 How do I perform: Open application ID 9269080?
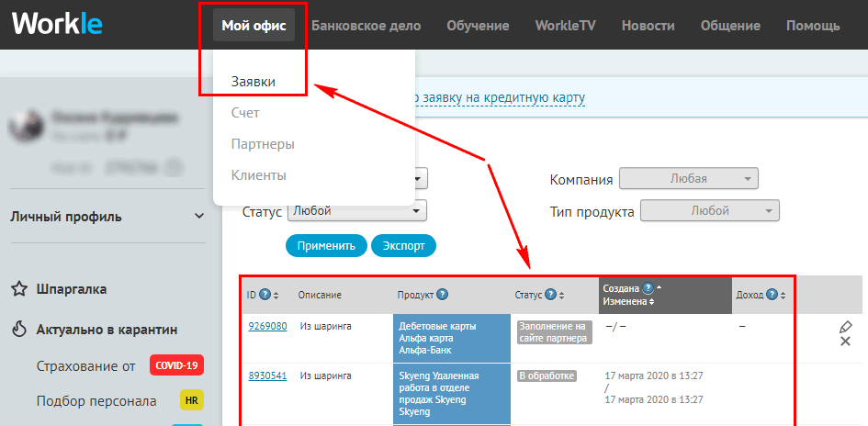click(x=267, y=326)
